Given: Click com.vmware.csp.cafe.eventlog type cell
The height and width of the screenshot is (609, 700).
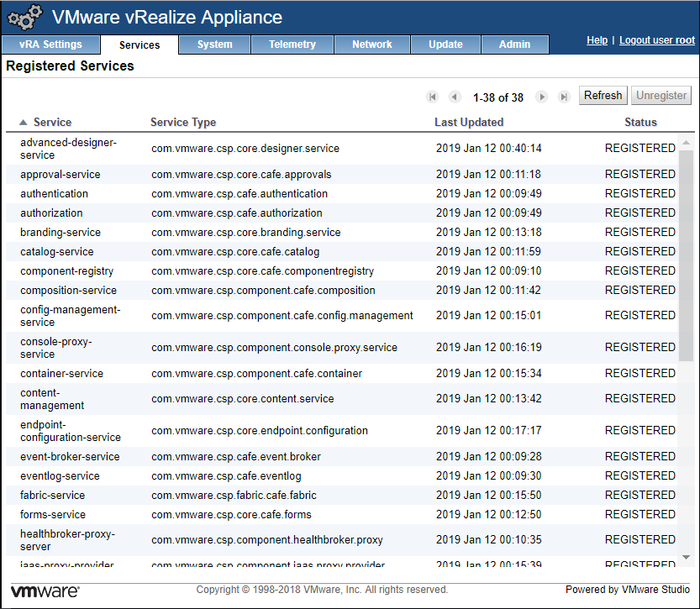Looking at the screenshot, I should (x=226, y=476).
